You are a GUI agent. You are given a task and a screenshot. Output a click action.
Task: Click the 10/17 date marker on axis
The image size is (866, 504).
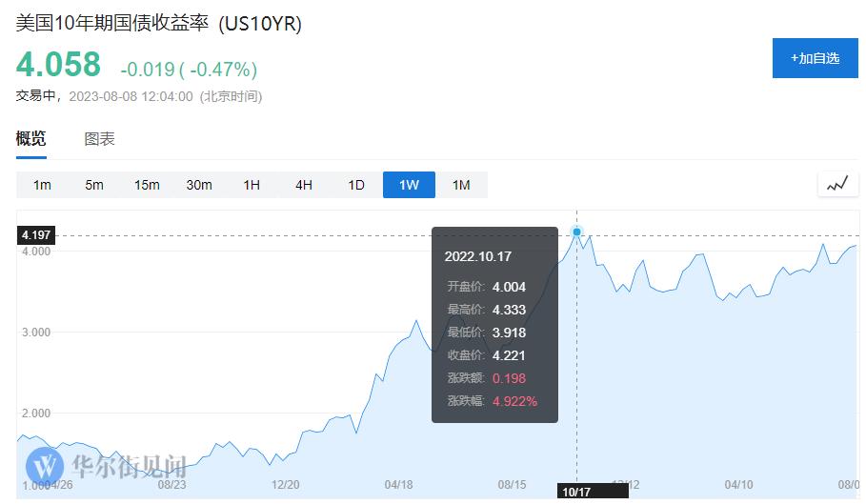click(577, 492)
